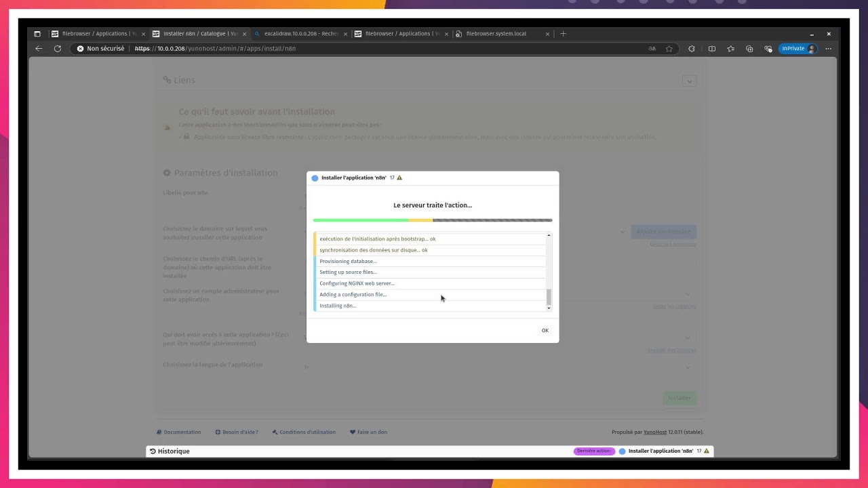Open browser essentials heart icon

[x=768, y=49]
